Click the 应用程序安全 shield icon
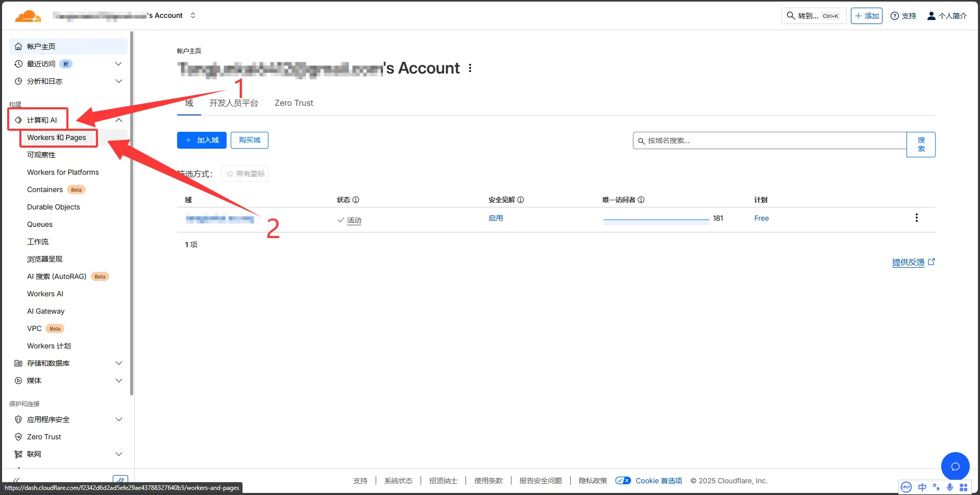Image resolution: width=980 pixels, height=495 pixels. click(18, 419)
